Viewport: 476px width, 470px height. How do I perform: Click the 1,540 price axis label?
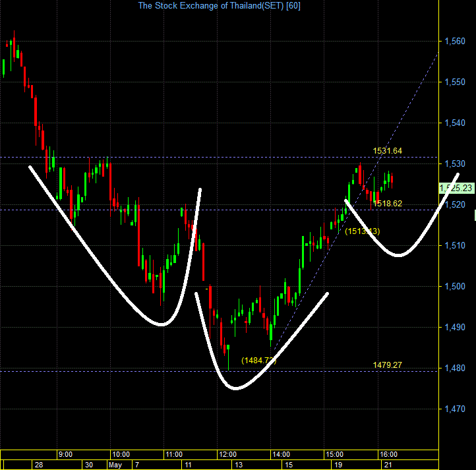click(455, 123)
